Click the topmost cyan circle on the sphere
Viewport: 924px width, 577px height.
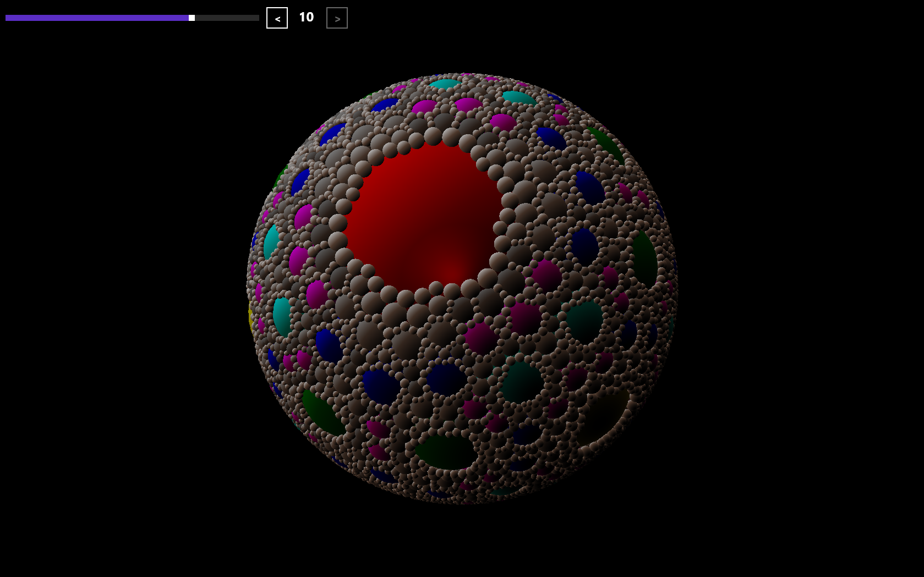point(445,84)
